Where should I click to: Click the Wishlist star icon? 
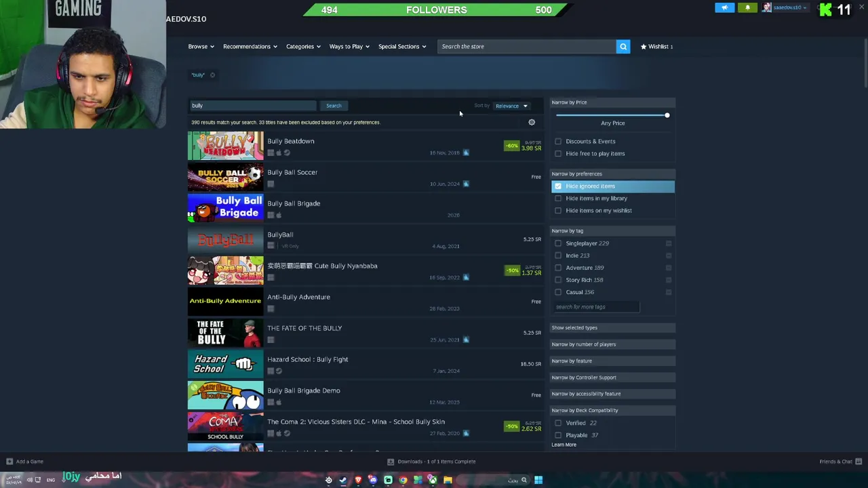pos(644,47)
